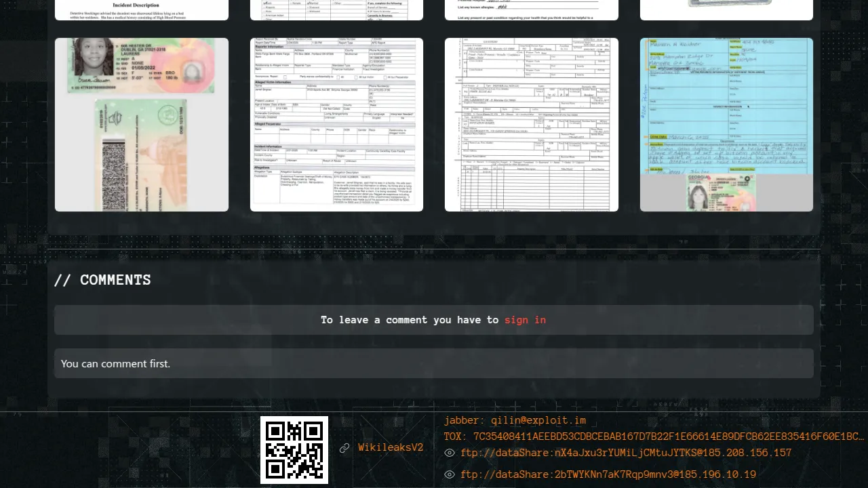This screenshot has height=488, width=868.
Task: Click the jabber contact address line
Action: pos(515,421)
